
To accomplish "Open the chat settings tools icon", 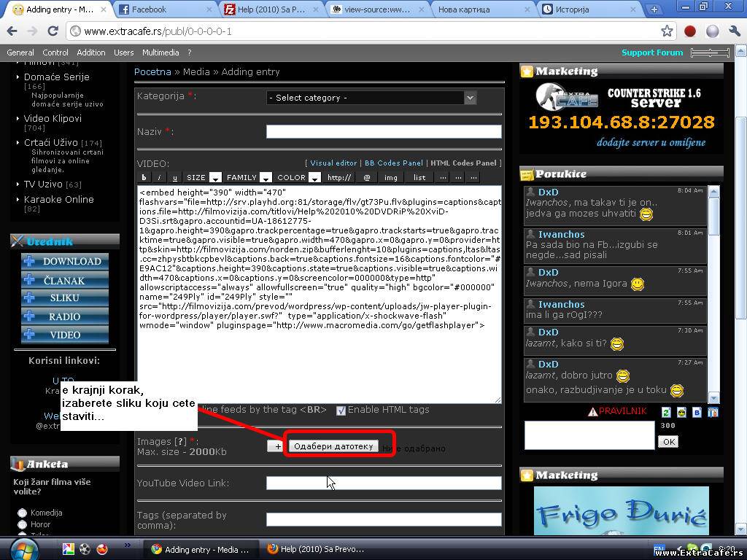I will click(713, 413).
